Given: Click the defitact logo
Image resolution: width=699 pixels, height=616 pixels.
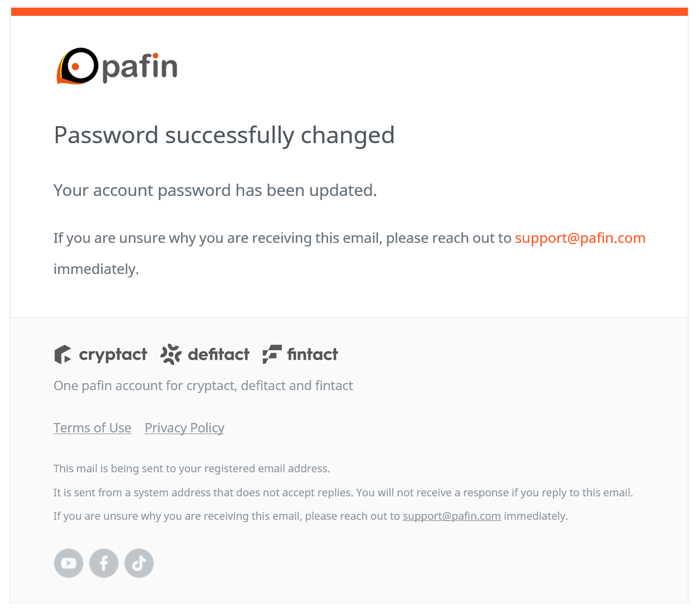Looking at the screenshot, I should [x=205, y=354].
